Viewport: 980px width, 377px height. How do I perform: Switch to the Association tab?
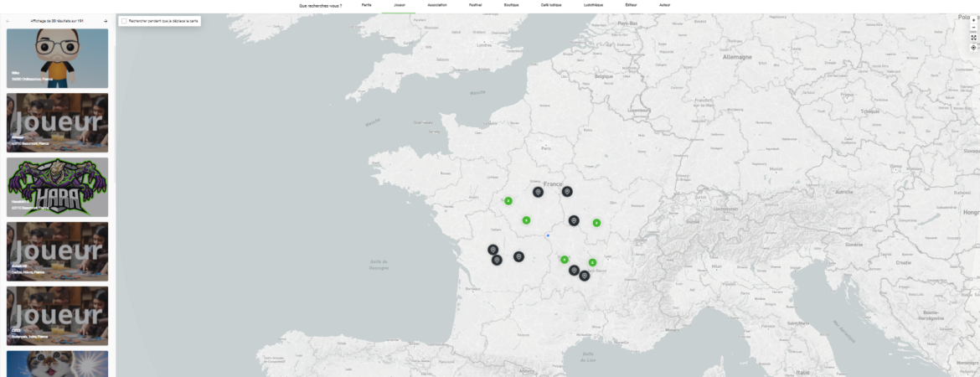[437, 5]
